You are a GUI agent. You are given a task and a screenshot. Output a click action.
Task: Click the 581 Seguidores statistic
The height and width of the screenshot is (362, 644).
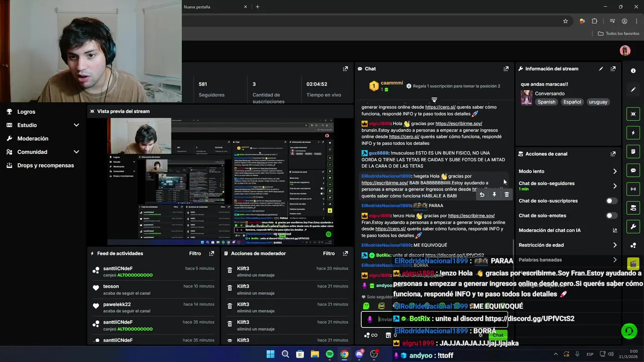coord(211,89)
